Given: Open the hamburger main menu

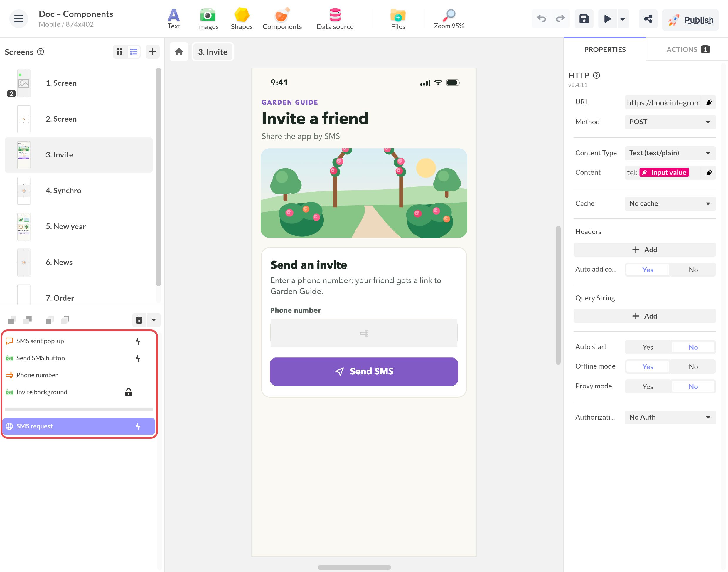Looking at the screenshot, I should point(19,19).
